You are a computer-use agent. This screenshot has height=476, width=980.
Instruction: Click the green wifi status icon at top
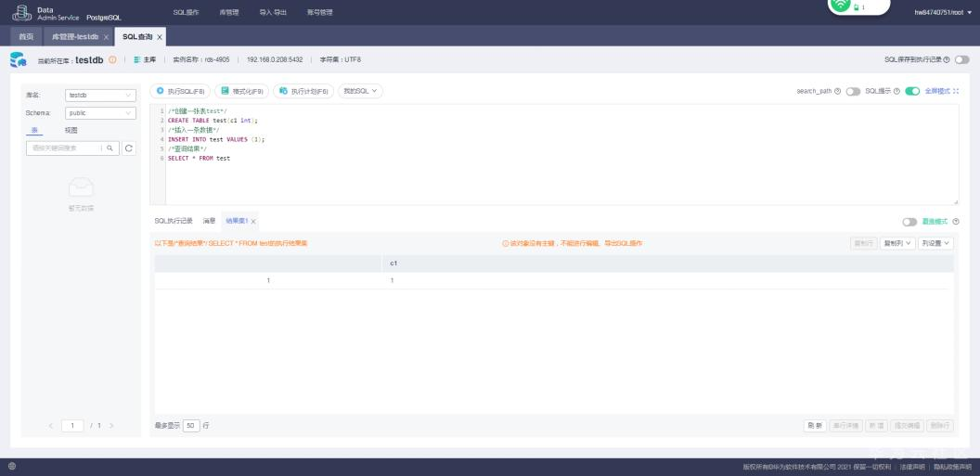click(841, 5)
